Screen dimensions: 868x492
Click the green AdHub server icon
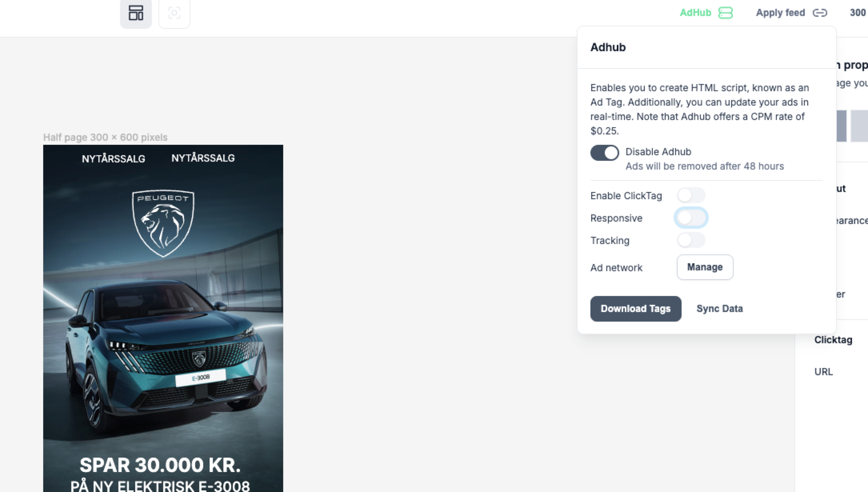click(x=725, y=13)
